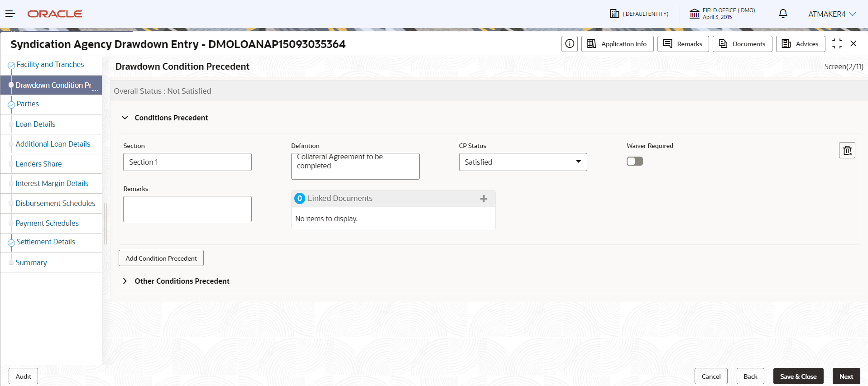
Task: Open the Advices panel
Action: pyautogui.click(x=801, y=44)
